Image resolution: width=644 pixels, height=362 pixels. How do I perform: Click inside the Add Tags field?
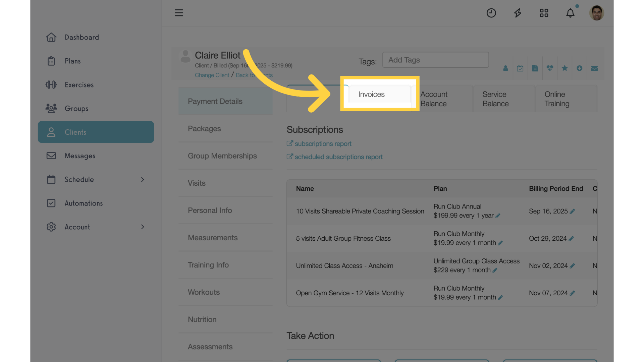click(435, 60)
